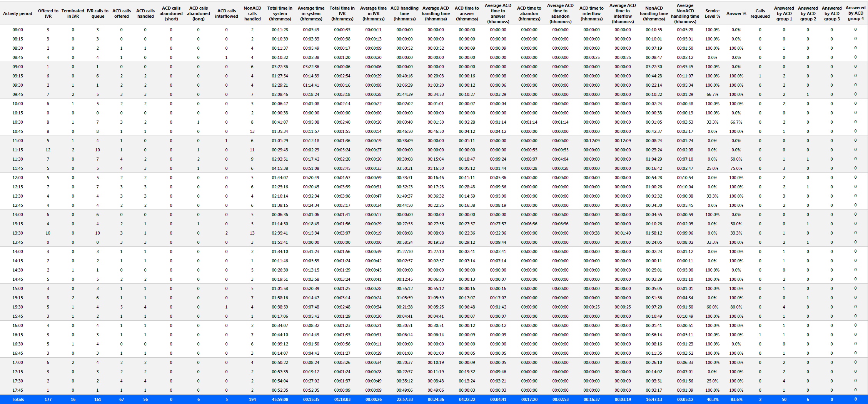
Task: Click the Answered by ACD group 1 header
Action: point(784,13)
